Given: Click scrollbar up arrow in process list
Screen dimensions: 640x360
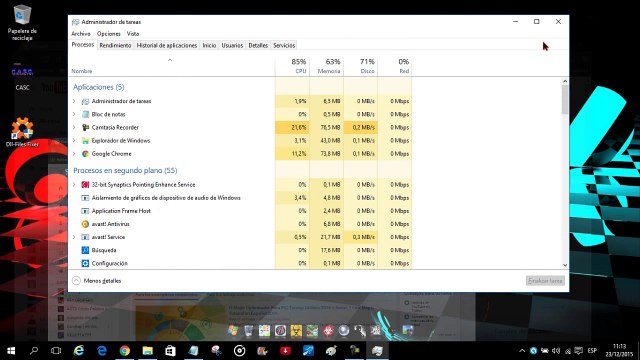Looking at the screenshot, I should (x=565, y=81).
